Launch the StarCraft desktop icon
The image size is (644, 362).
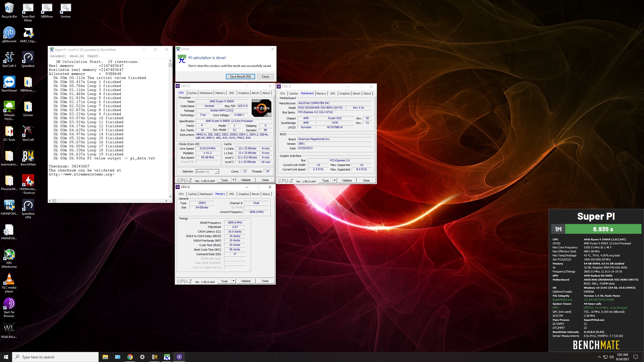pyautogui.click(x=28, y=133)
